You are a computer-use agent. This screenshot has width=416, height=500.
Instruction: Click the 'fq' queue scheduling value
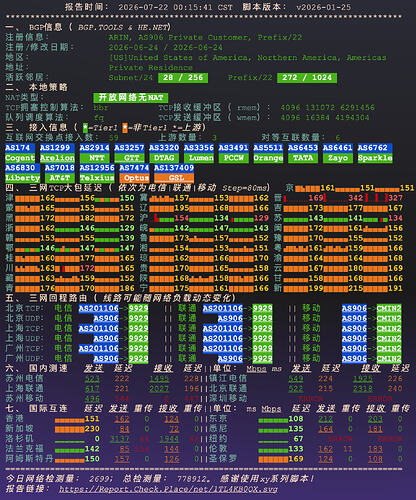(x=99, y=118)
